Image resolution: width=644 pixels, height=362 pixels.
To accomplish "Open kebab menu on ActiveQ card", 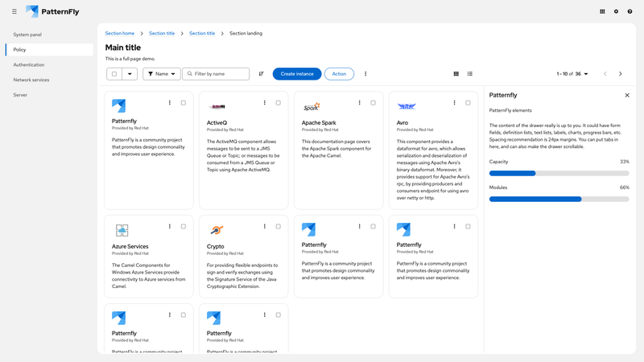I will tap(265, 103).
